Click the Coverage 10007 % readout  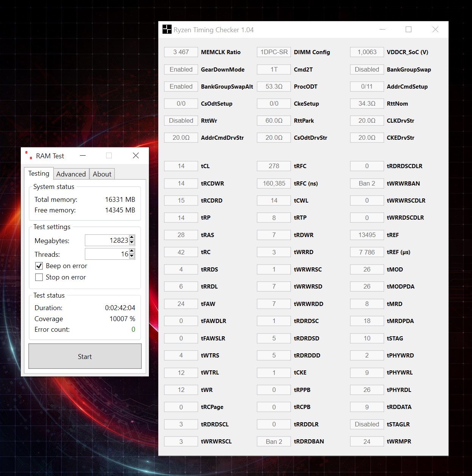coord(122,319)
